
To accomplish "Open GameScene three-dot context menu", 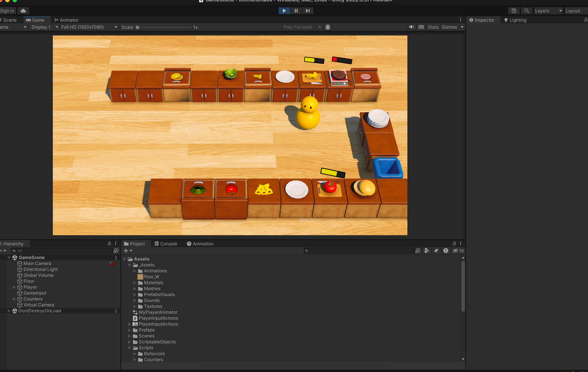I will coord(116,258).
